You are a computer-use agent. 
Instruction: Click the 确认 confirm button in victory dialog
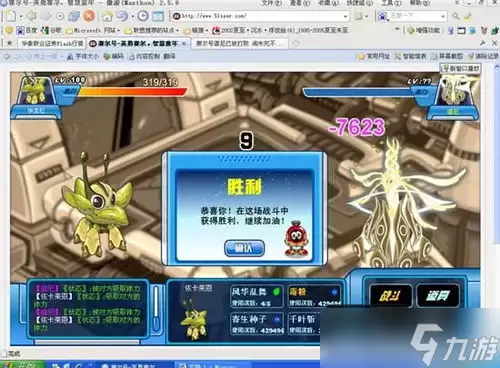(x=244, y=248)
